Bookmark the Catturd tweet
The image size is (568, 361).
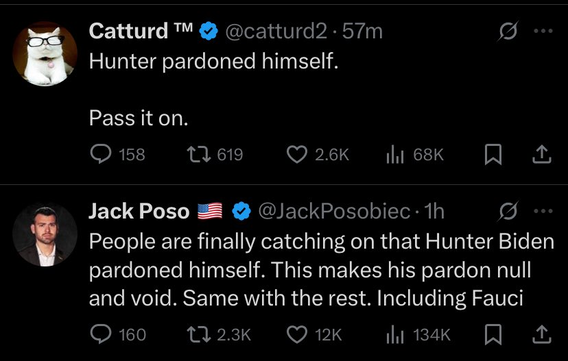[x=493, y=155]
